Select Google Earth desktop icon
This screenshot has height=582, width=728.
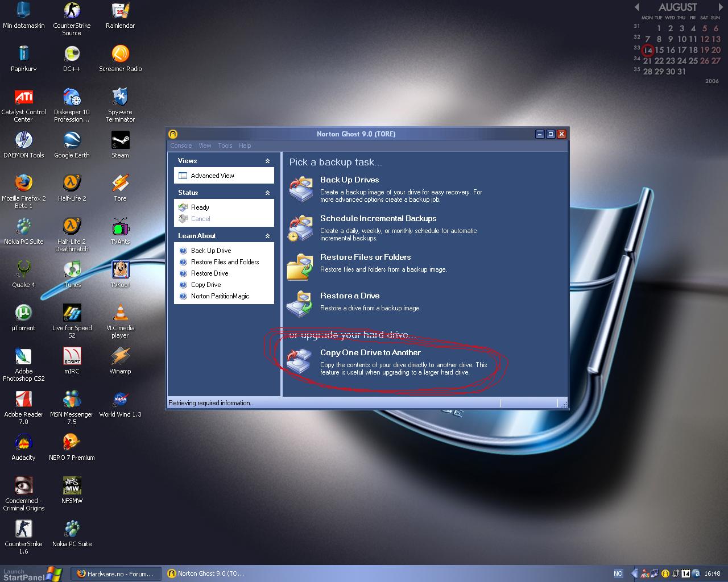(x=72, y=145)
